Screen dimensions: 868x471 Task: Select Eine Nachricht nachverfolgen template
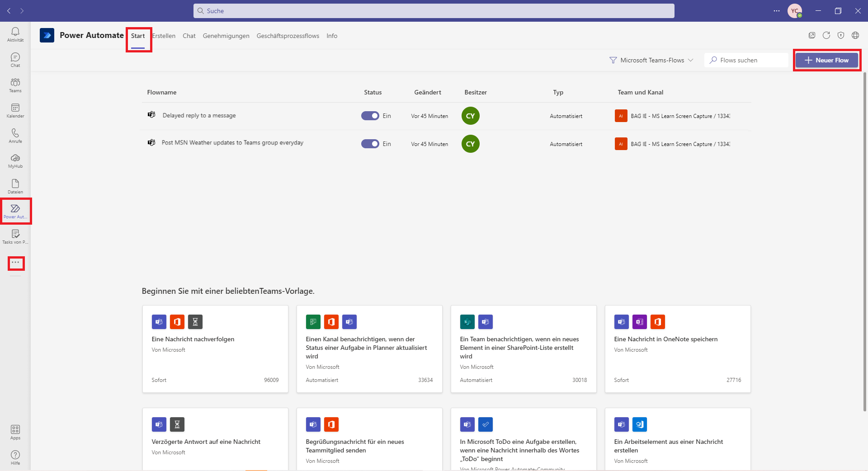coord(215,349)
